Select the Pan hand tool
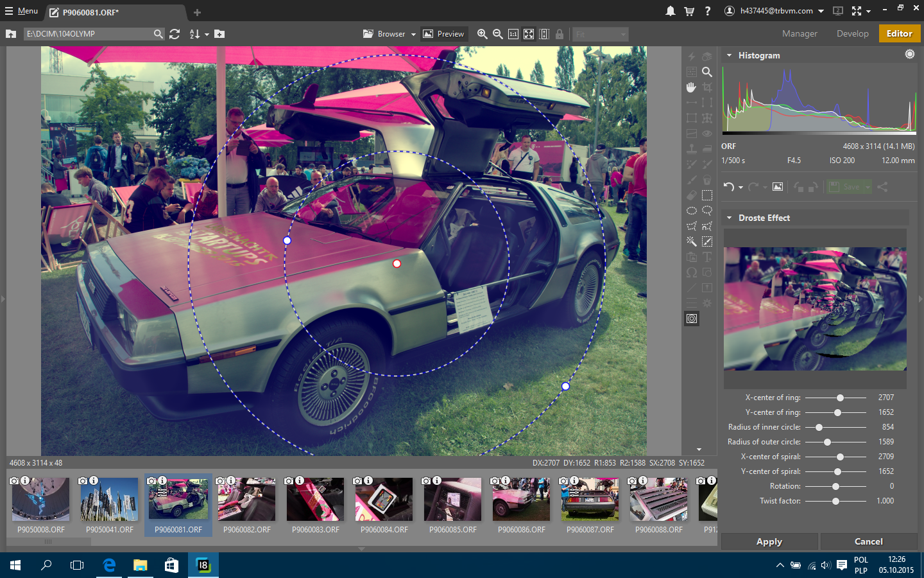This screenshot has width=924, height=578. pos(691,87)
